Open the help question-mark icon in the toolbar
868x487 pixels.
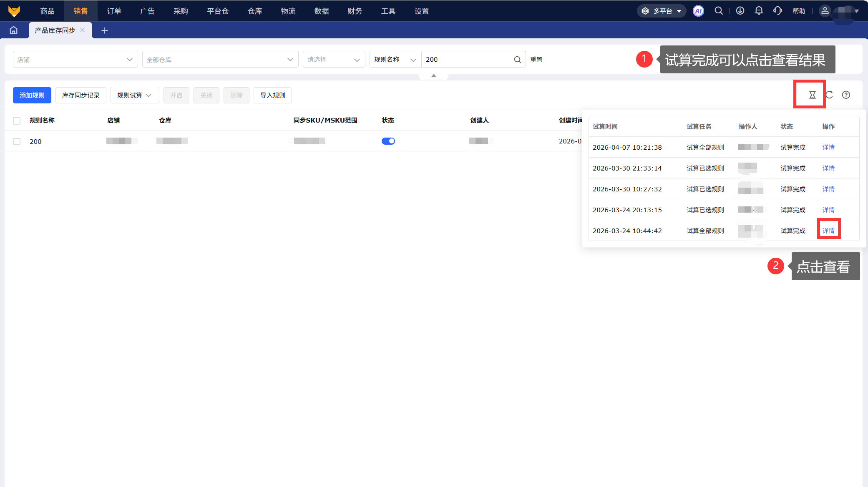(x=846, y=95)
